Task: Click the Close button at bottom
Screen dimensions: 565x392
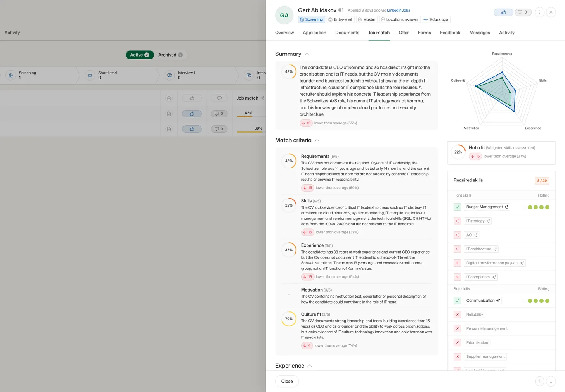Action: point(287,381)
